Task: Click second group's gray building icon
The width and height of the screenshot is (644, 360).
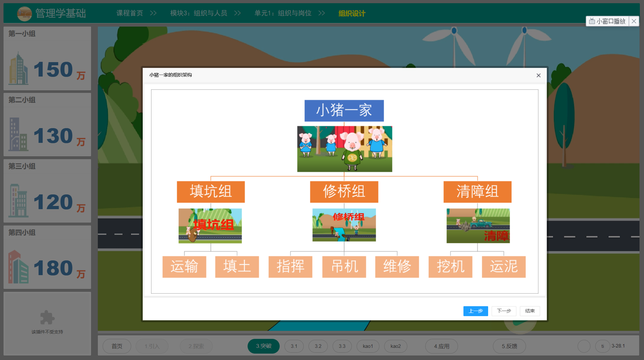Action: [x=18, y=135]
